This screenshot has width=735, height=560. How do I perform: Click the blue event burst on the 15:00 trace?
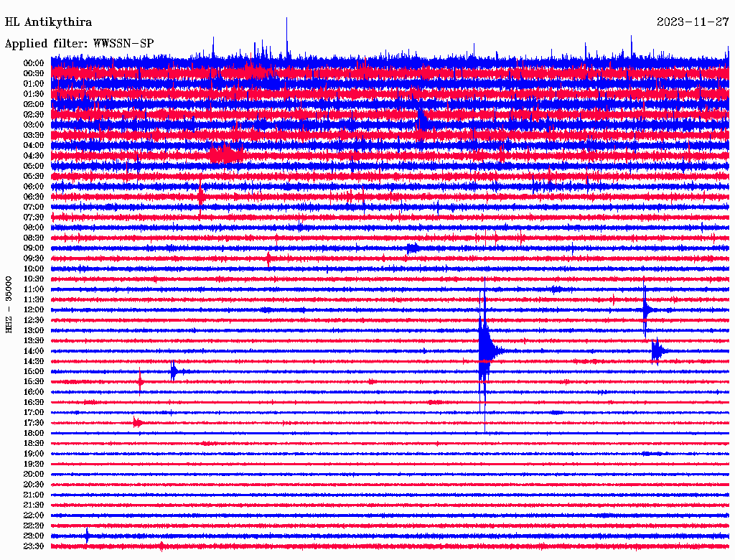point(175,371)
